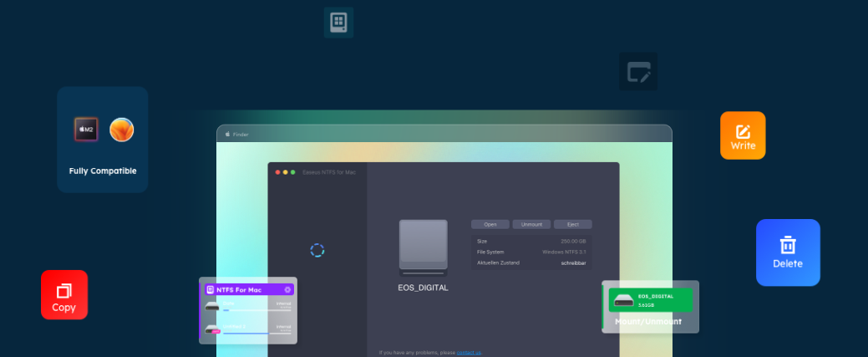Click the Apple logo in the Finder bar

[x=227, y=134]
